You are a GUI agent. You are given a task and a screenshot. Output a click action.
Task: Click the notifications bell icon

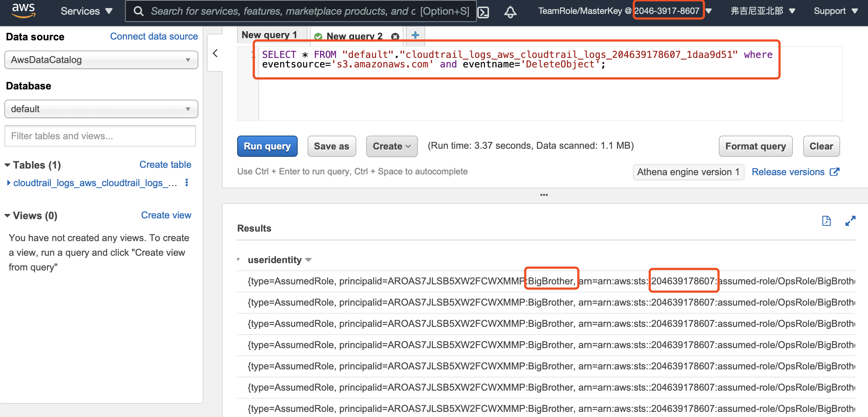(510, 12)
